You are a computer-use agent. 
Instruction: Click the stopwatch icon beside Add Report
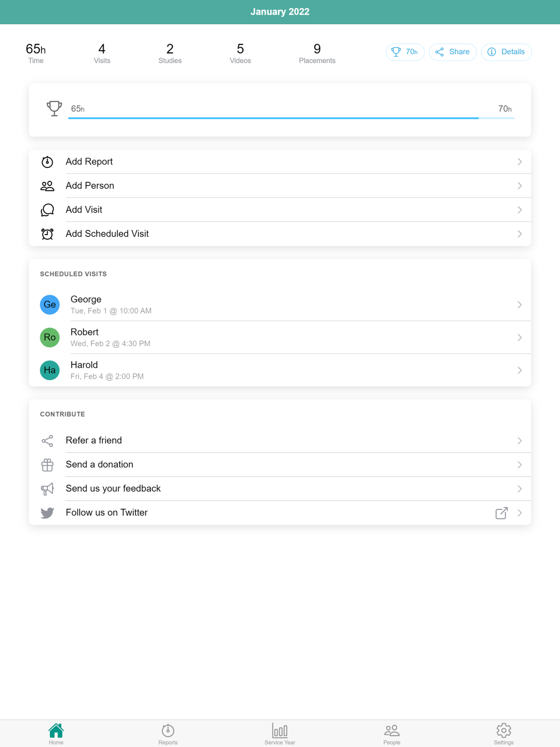(x=48, y=162)
